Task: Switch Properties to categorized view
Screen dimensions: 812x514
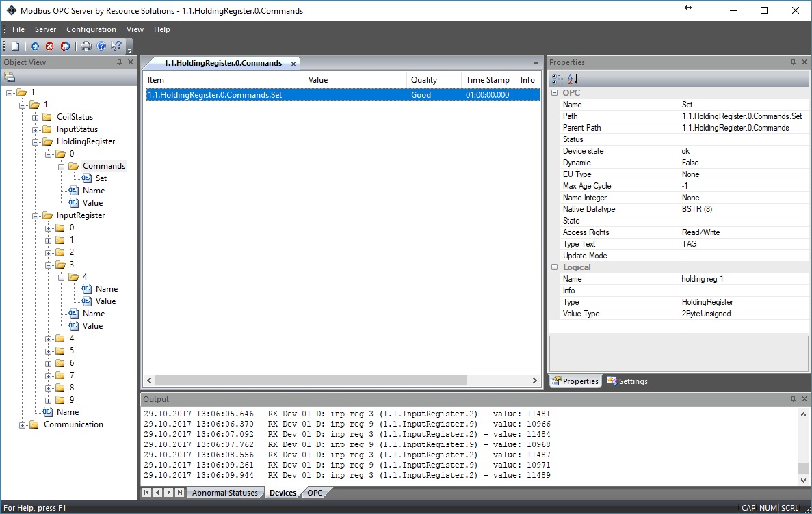Action: pyautogui.click(x=558, y=79)
